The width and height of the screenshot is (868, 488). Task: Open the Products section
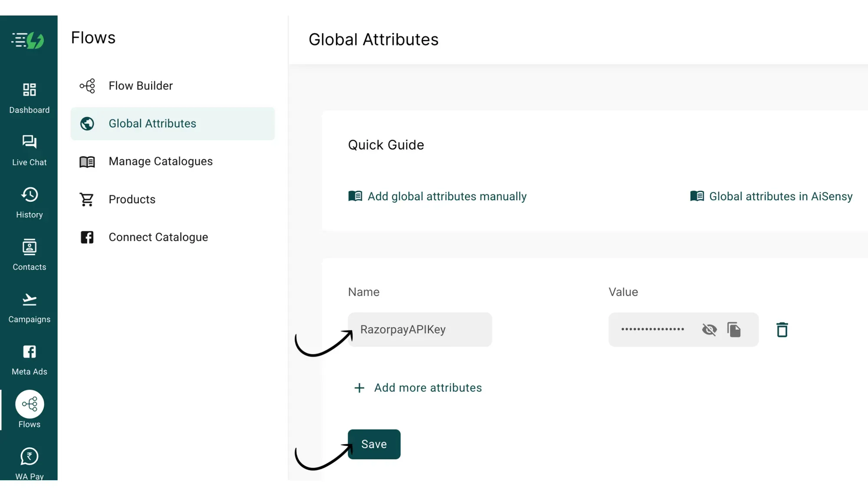coord(132,199)
